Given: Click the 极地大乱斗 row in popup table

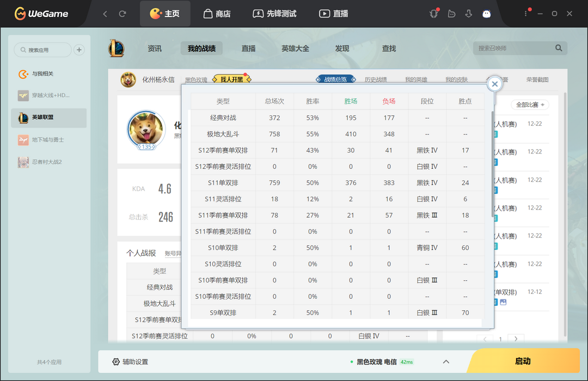Looking at the screenshot, I should coord(338,134).
